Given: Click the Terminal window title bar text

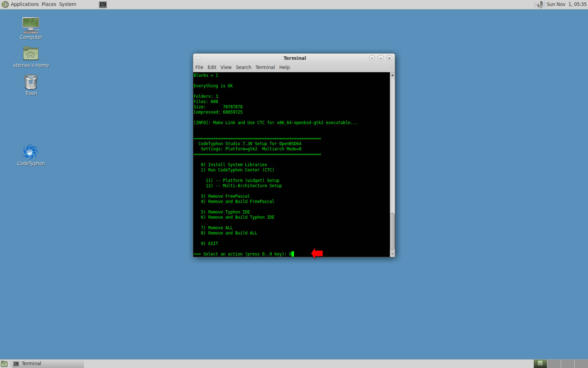Looking at the screenshot, I should pyautogui.click(x=295, y=58).
